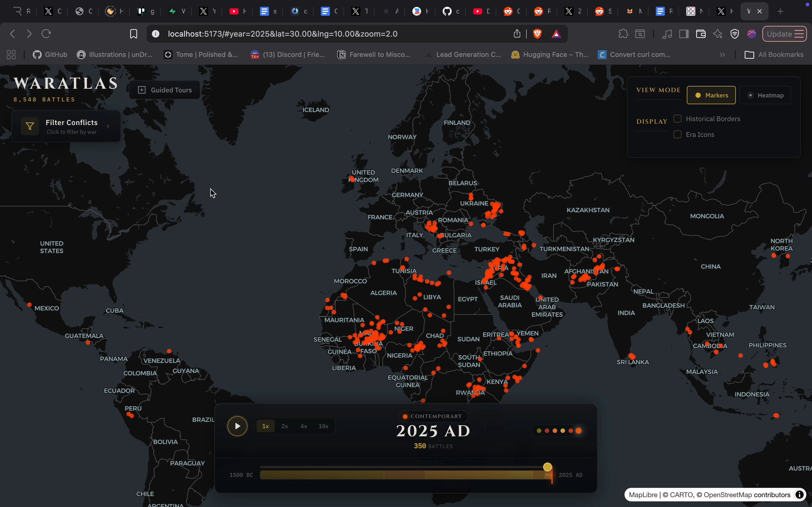Image resolution: width=812 pixels, height=507 pixels.
Task: Enable the Era Icons checkbox
Action: [678, 134]
